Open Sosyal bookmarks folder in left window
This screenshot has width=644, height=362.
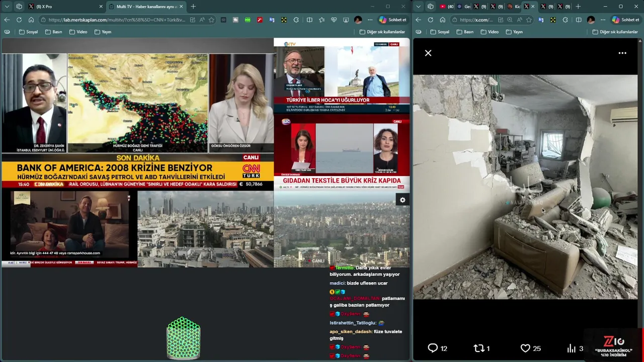coord(28,32)
